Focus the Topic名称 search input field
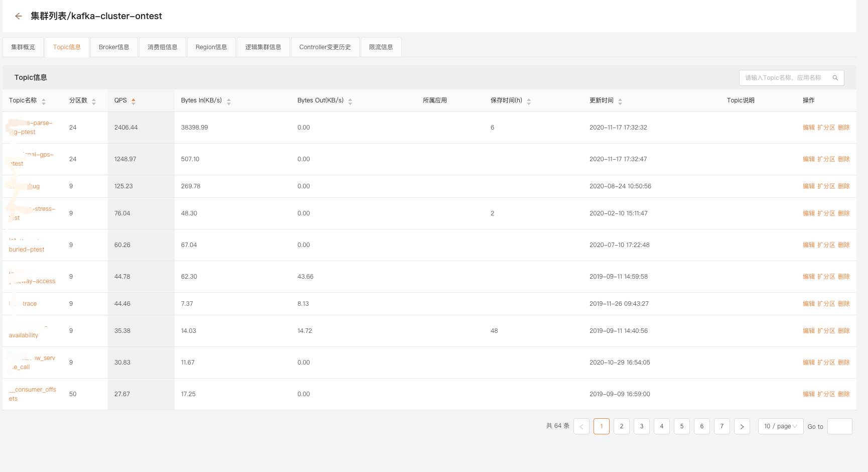Screen dimensions: 868x472 (792, 78)
